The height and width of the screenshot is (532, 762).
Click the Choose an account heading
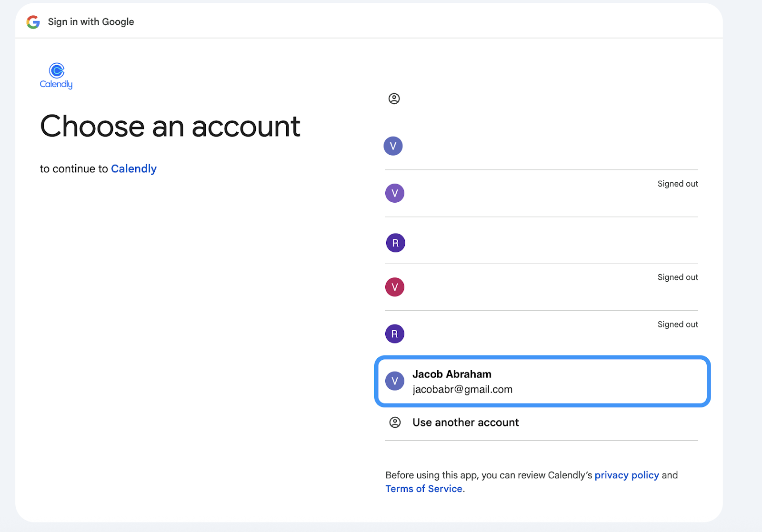coord(170,127)
